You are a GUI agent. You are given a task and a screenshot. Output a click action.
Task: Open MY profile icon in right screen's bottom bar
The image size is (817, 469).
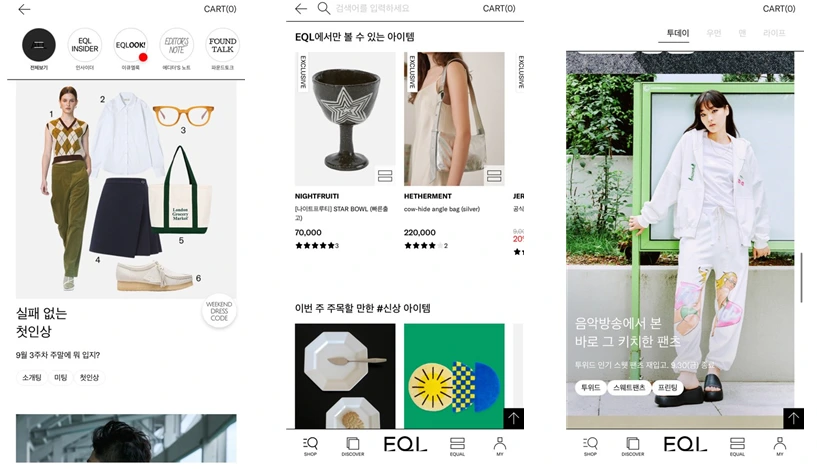coord(780,446)
